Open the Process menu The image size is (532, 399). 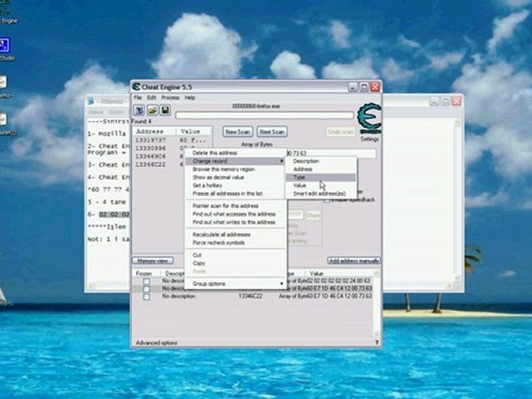(170, 98)
